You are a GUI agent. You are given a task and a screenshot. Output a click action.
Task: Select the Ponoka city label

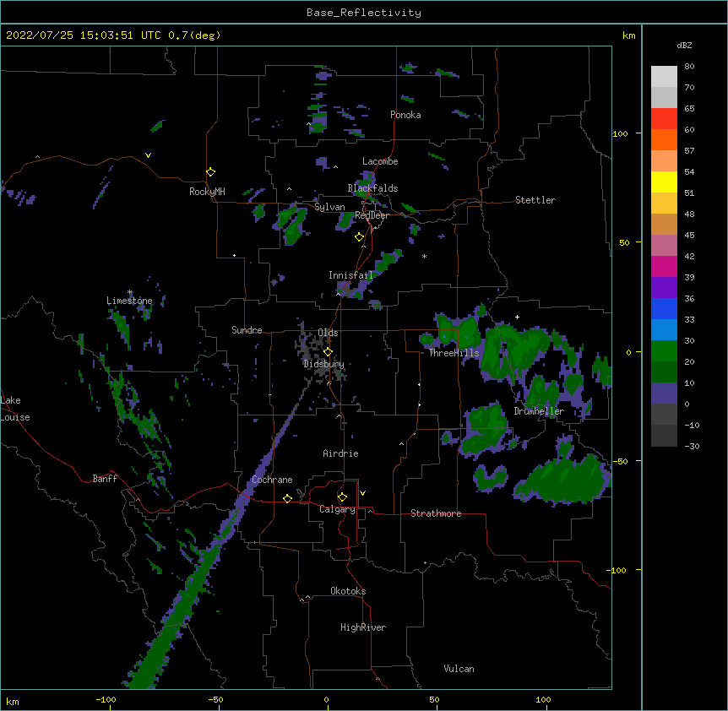[x=405, y=115]
